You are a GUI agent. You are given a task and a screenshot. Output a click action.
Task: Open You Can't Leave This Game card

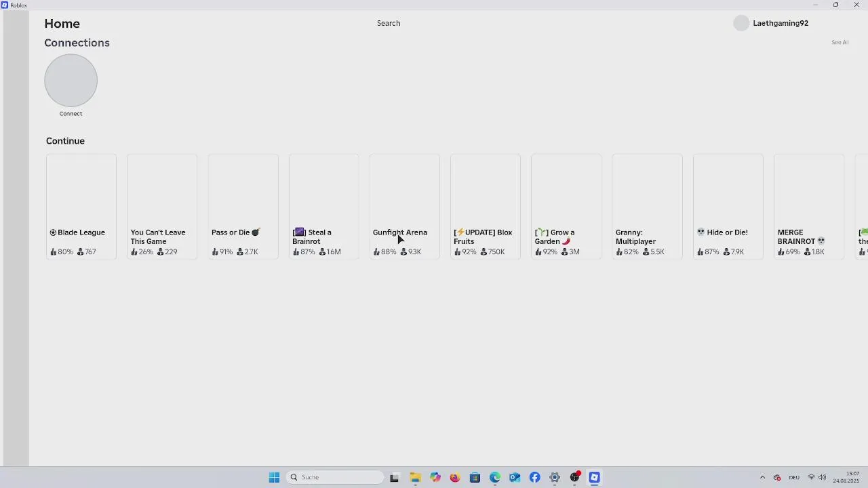click(162, 206)
